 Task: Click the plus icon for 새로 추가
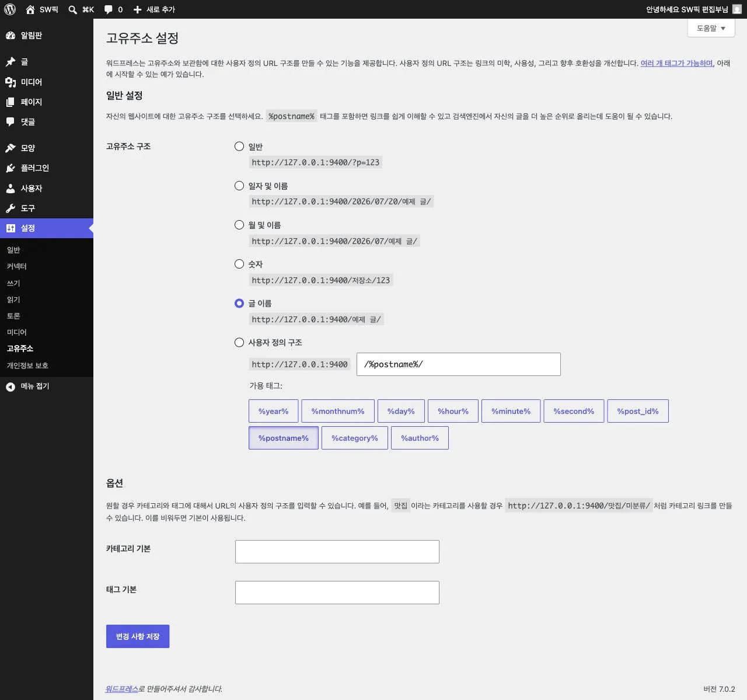138,9
